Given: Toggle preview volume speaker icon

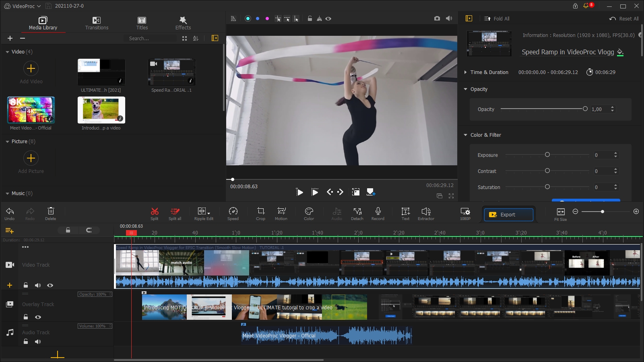Looking at the screenshot, I should click(x=449, y=19).
